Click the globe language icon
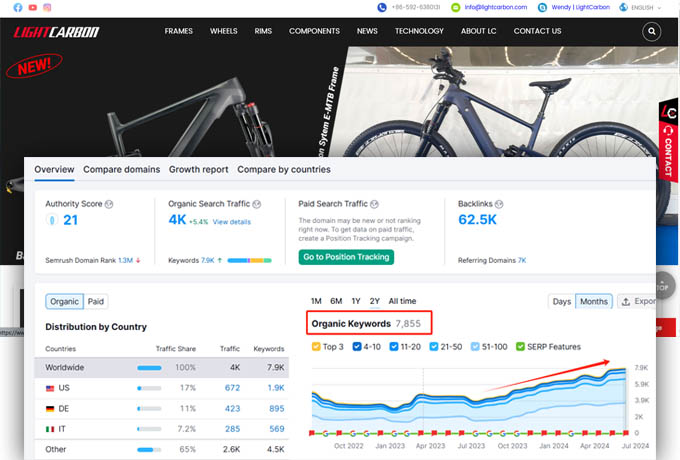680x460 pixels. (623, 7)
